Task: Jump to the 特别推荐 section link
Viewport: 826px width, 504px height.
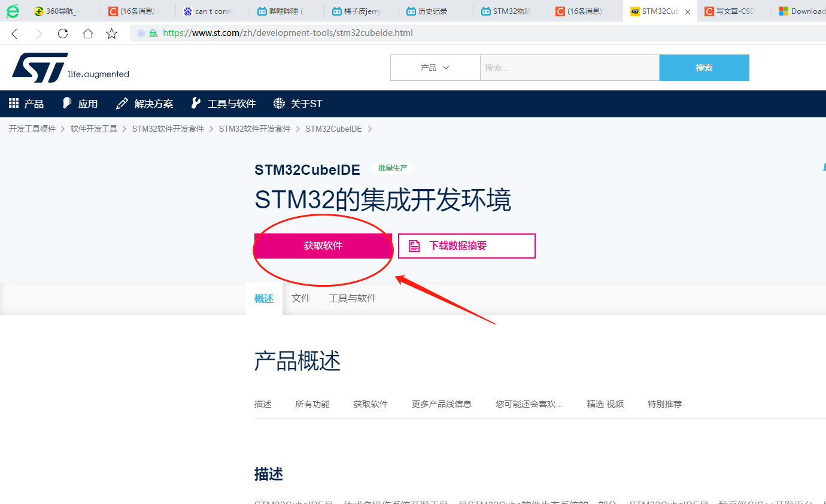Action: (665, 404)
